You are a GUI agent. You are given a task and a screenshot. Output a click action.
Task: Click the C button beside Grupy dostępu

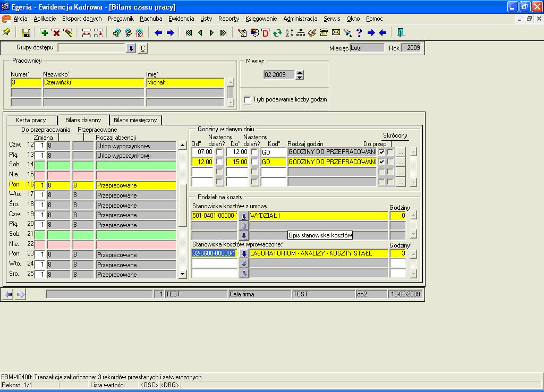(x=142, y=48)
